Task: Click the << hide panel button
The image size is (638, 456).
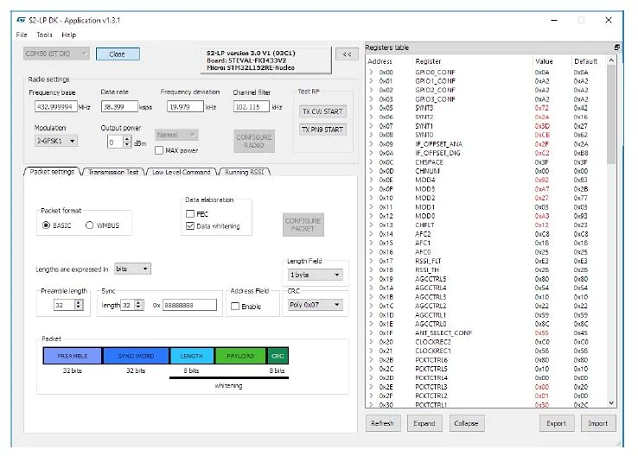Action: coord(347,54)
